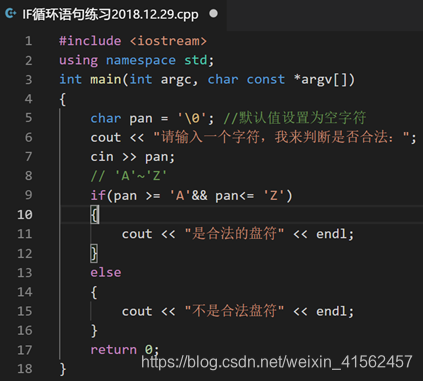Click line number 1 in the gutter
This screenshot has width=423, height=381.
pos(29,41)
